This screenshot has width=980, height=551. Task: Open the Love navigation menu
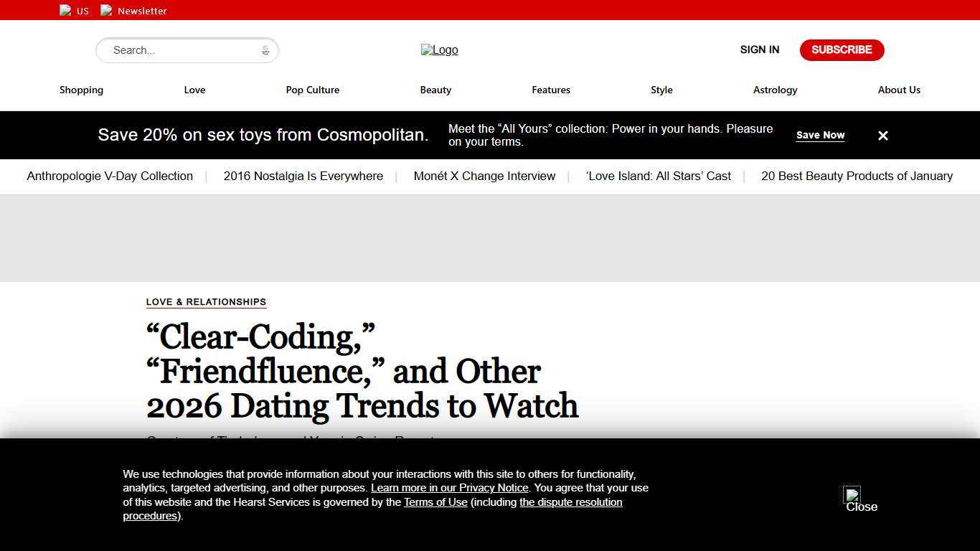click(194, 90)
